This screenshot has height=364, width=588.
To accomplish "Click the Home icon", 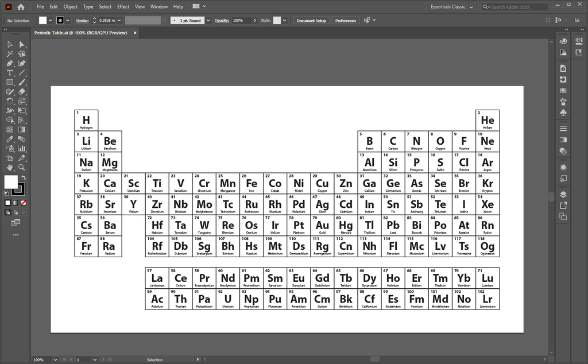I will [x=21, y=7].
